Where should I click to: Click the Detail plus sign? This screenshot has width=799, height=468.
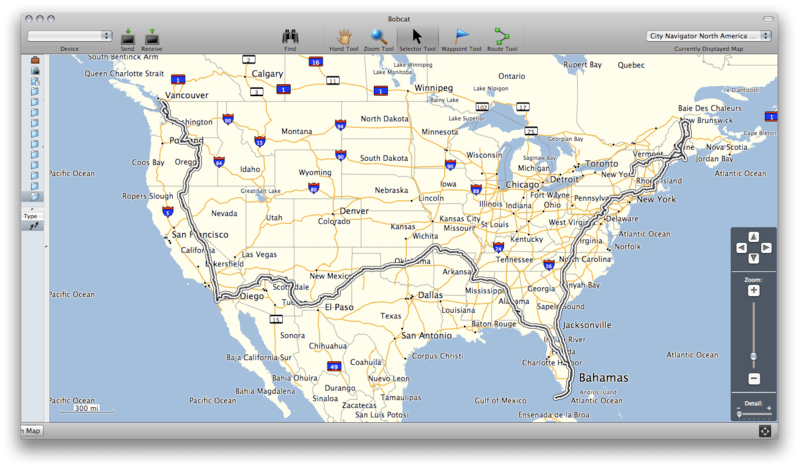tap(769, 408)
